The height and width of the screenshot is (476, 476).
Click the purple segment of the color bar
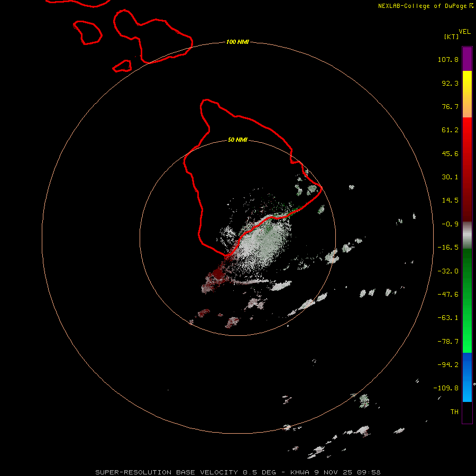(467, 59)
